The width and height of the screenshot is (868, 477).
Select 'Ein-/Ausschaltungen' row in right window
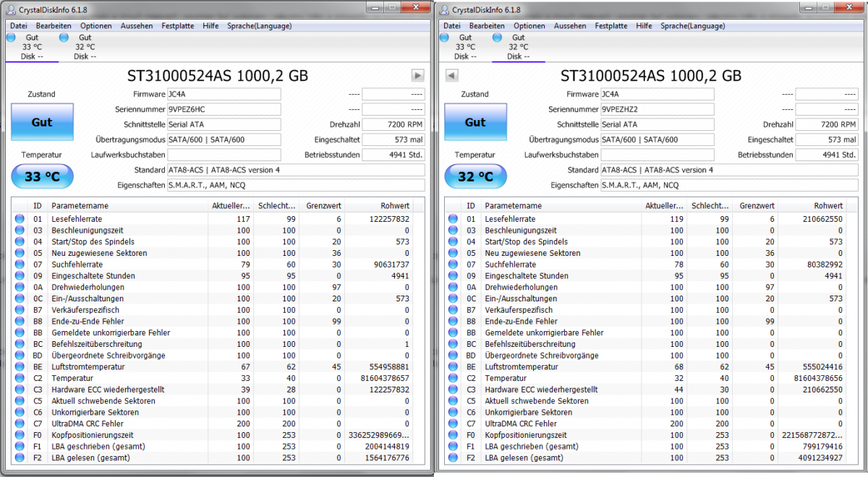650,298
